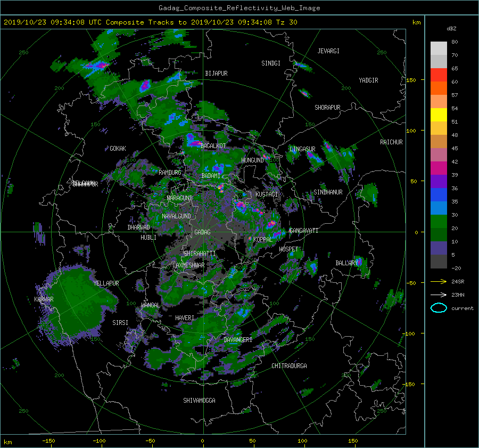The width and height of the screenshot is (479, 448).
Task: Select the SIRSI town name
Action: click(x=120, y=323)
